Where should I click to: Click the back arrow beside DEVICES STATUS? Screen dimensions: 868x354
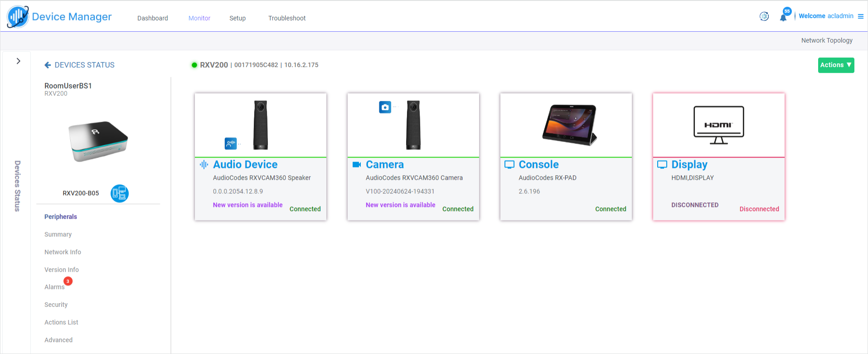pyautogui.click(x=48, y=65)
